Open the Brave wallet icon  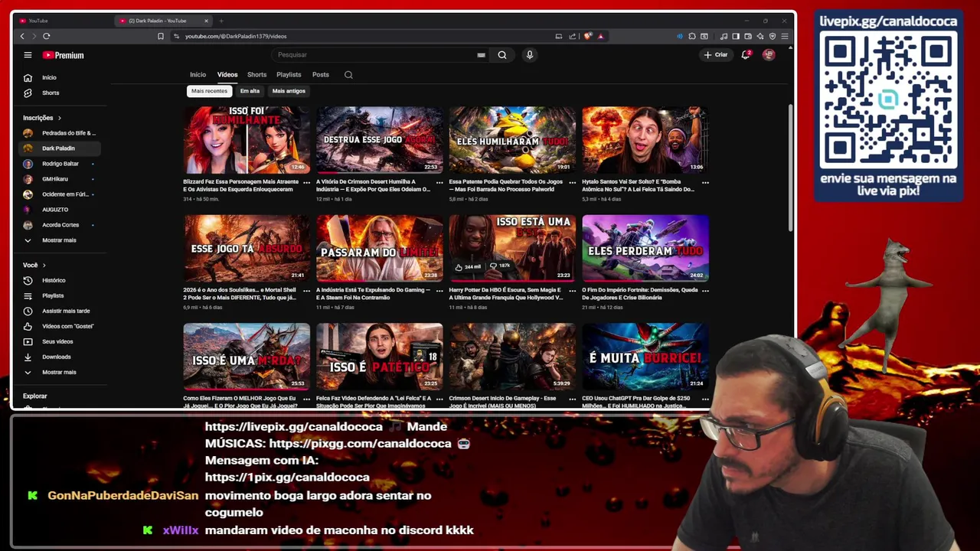click(748, 36)
